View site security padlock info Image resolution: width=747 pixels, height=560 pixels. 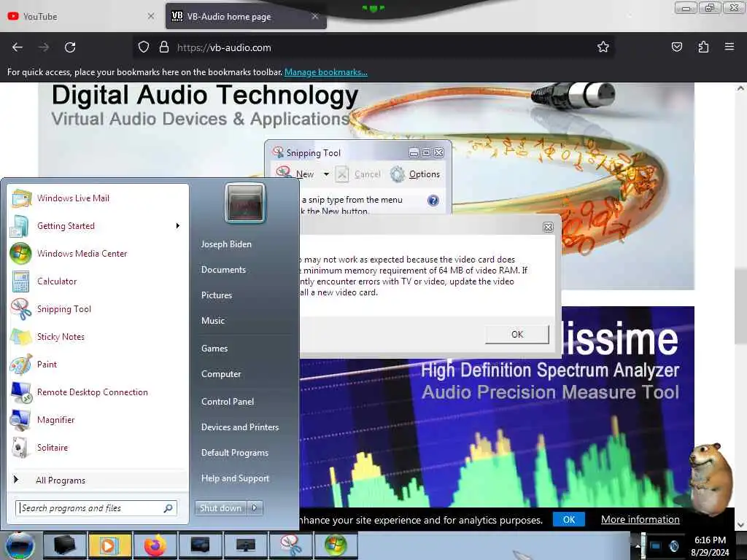pos(164,47)
